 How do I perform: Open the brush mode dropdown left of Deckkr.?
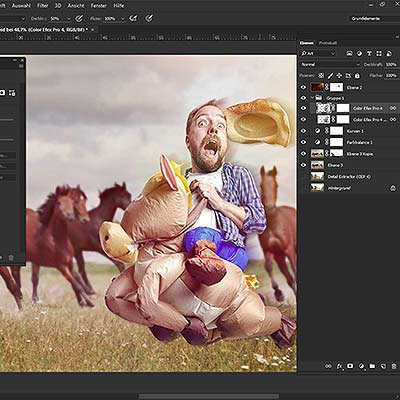click(23, 19)
